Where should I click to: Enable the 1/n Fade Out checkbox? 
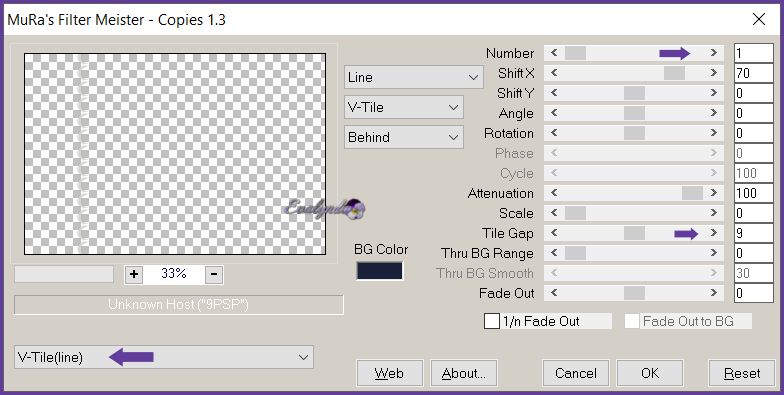(492, 322)
